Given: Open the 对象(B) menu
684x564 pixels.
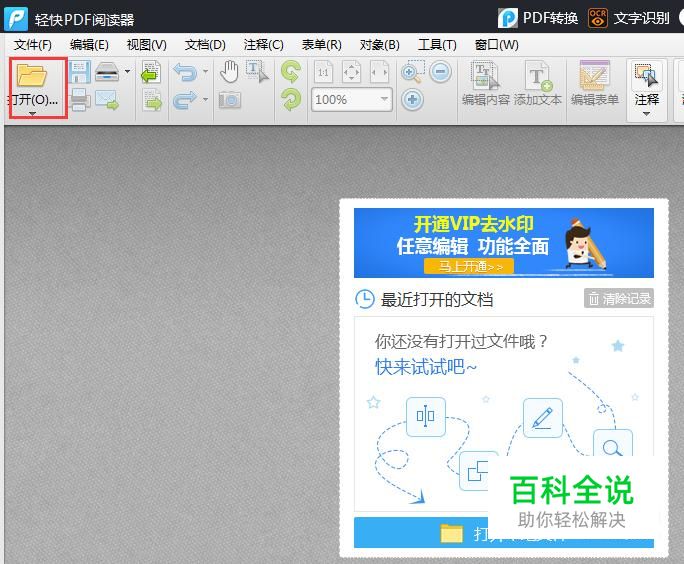Looking at the screenshot, I should (380, 45).
